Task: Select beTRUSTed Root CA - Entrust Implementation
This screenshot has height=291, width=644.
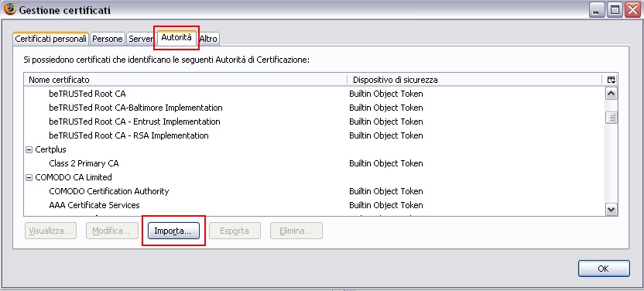Action: click(x=135, y=122)
